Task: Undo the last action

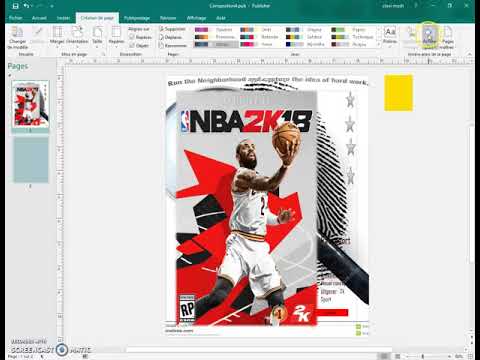Action: (27, 6)
